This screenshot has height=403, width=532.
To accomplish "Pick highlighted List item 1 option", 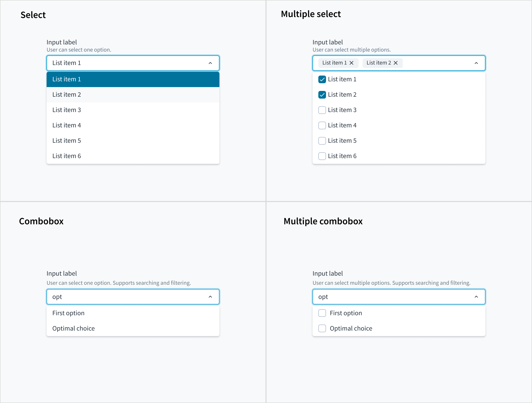I will [133, 79].
